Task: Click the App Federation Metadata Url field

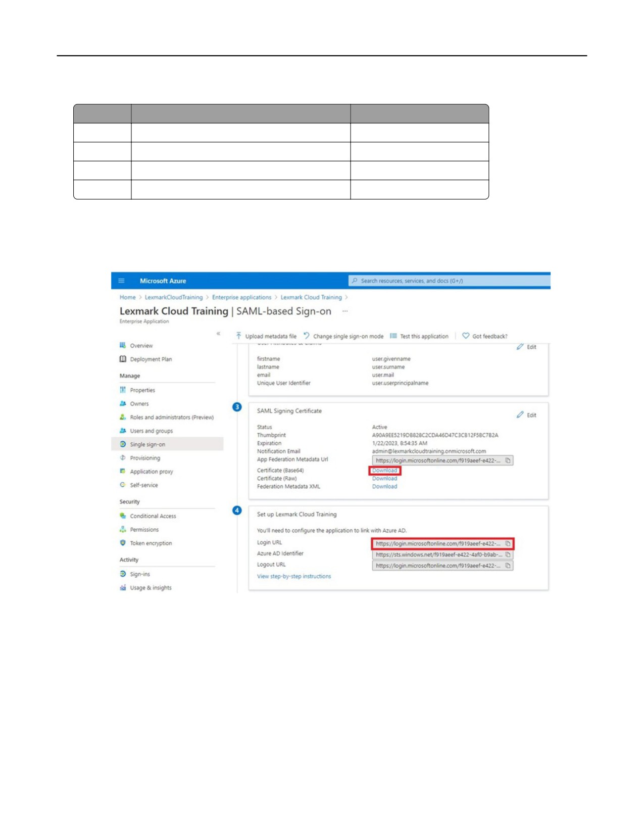Action: click(x=442, y=460)
